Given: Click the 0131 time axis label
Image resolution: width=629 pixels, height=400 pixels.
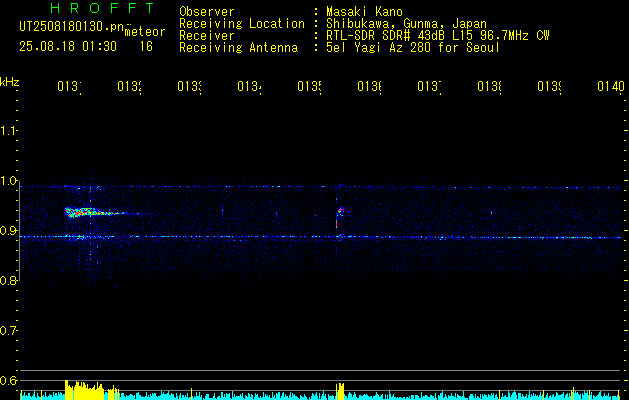Looking at the screenshot, I should click(69, 86).
